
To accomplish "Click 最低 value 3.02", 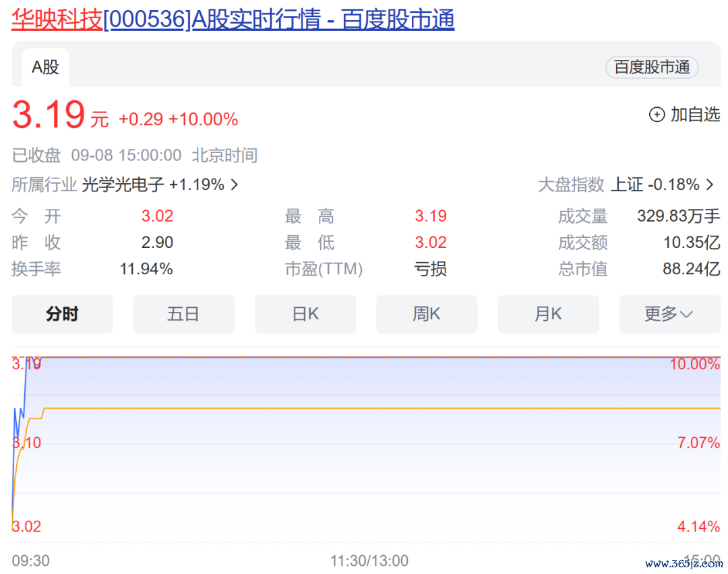I will tap(430, 243).
